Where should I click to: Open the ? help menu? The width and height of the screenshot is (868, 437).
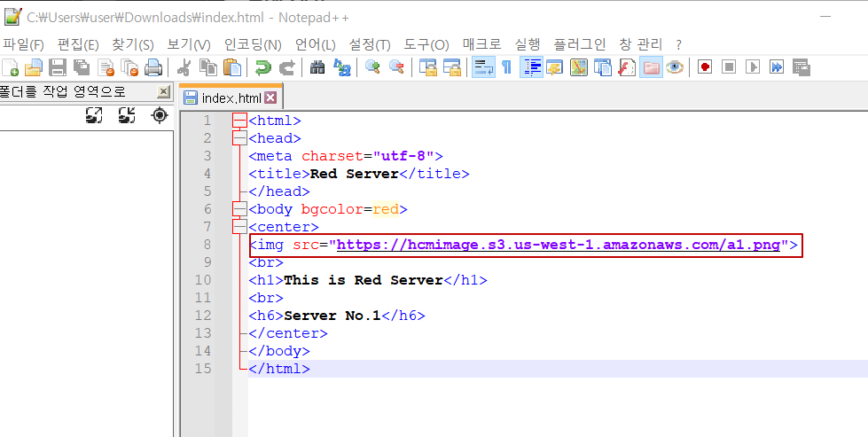click(679, 45)
